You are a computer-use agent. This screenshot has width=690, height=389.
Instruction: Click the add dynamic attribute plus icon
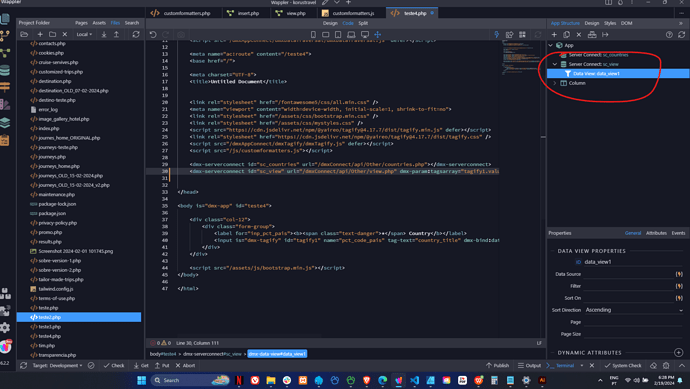678,352
